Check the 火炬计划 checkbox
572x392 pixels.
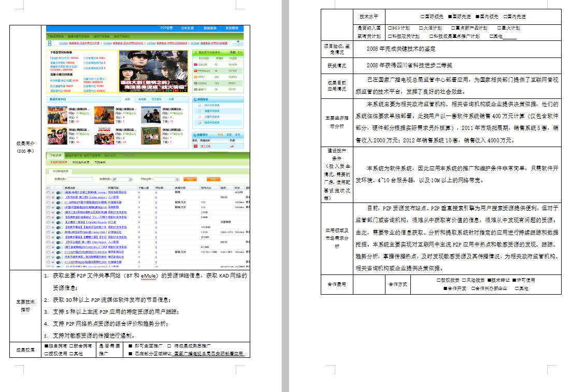click(420, 28)
